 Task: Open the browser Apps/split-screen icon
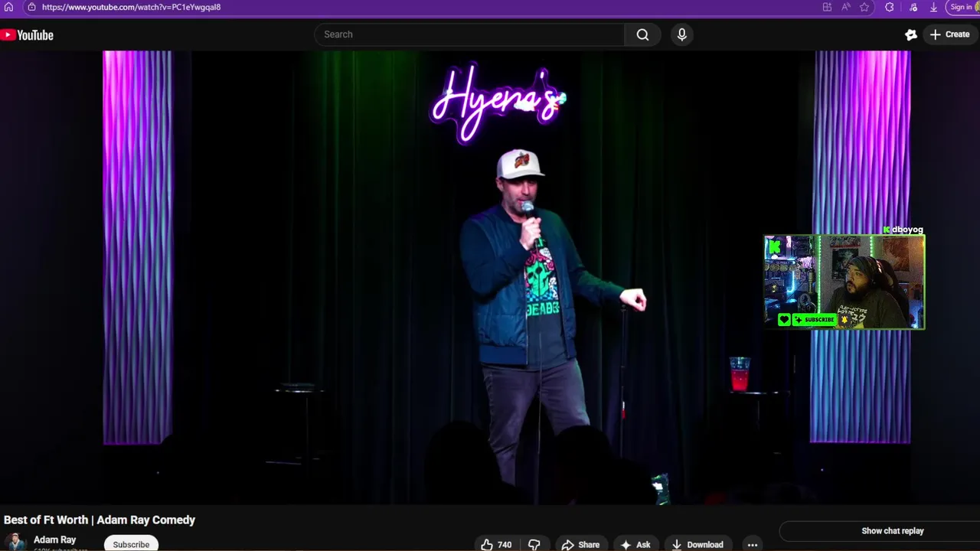click(x=827, y=7)
